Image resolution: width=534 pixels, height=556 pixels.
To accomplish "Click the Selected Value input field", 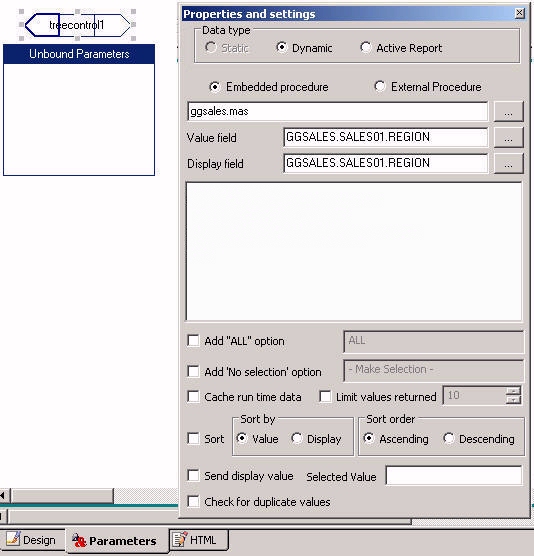I will click(x=454, y=476).
